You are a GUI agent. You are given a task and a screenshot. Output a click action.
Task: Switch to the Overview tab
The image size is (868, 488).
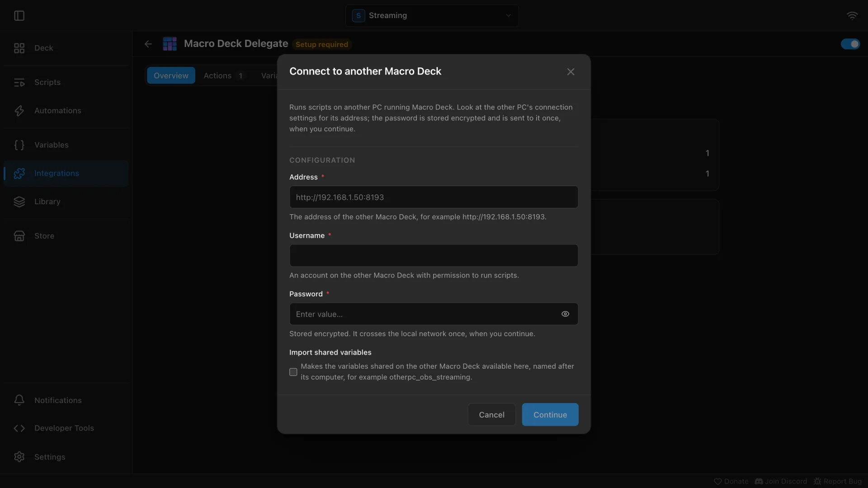[x=171, y=75]
